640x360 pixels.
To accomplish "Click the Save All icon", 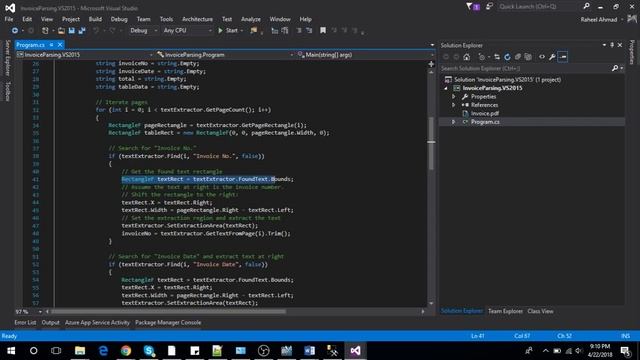I will point(82,31).
